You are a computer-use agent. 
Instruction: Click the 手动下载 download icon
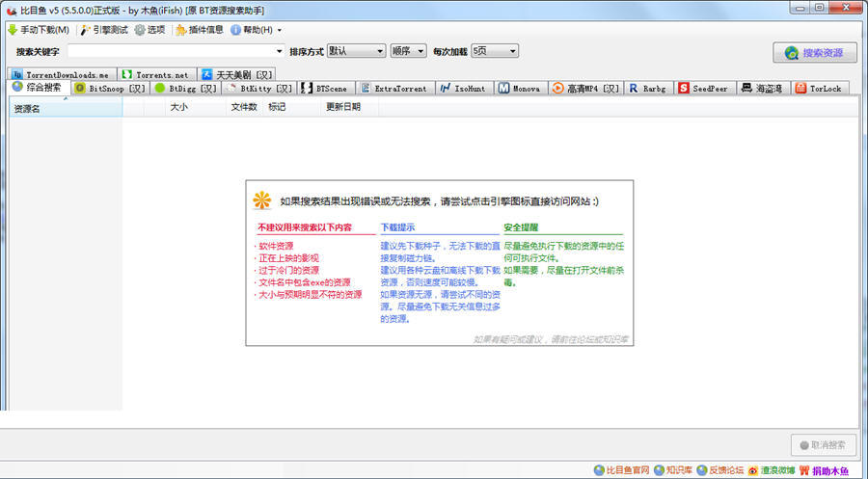[x=13, y=30]
